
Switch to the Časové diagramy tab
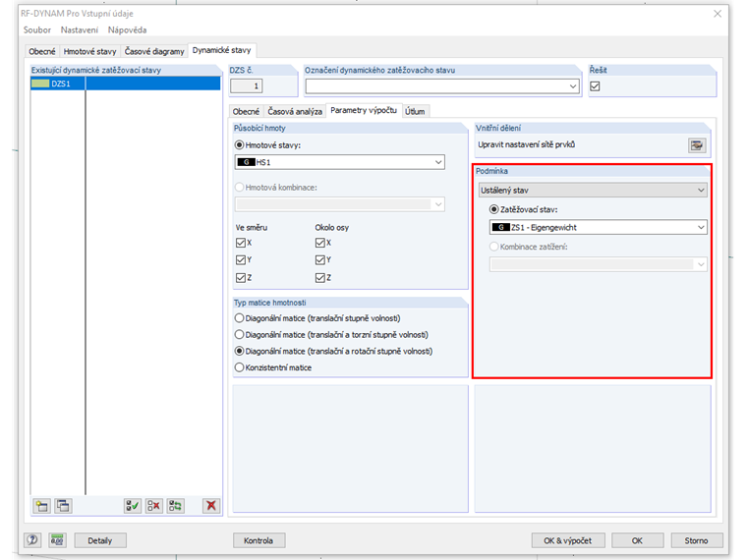point(154,51)
